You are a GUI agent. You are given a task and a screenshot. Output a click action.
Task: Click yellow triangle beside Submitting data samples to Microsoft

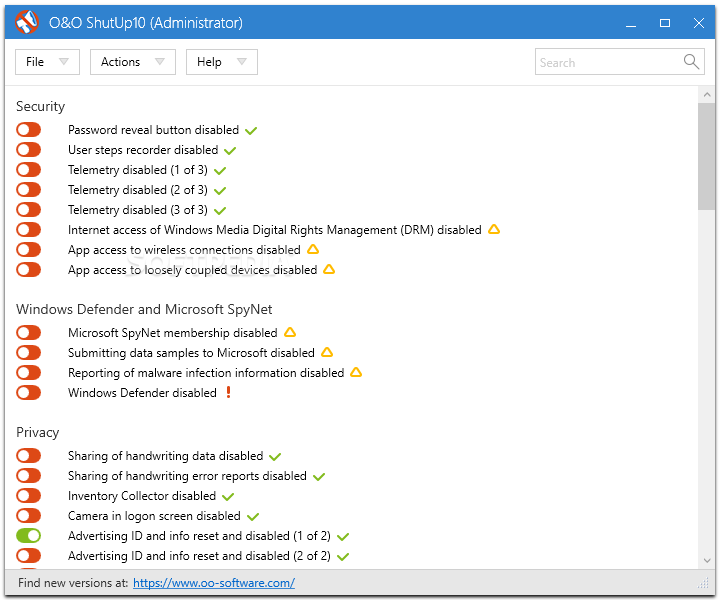click(x=326, y=352)
